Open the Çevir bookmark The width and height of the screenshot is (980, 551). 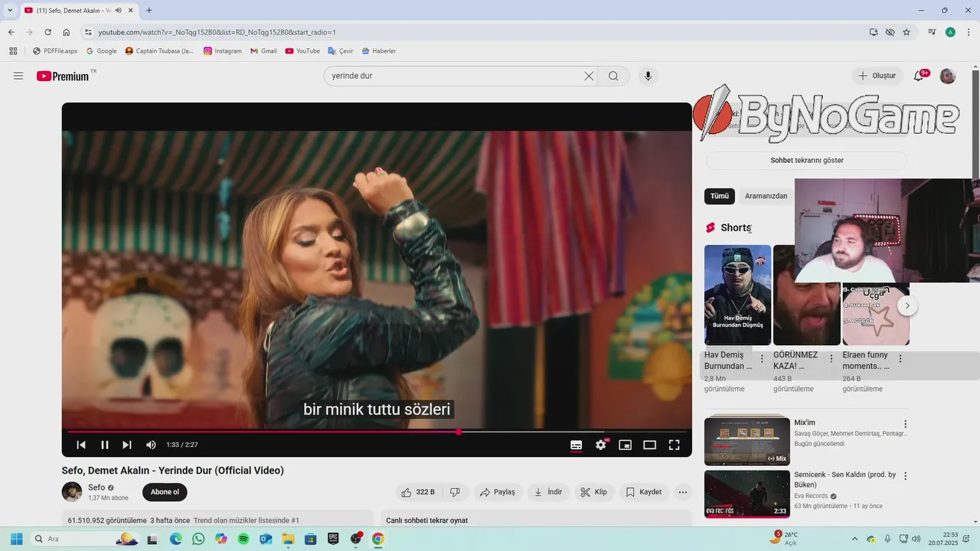[x=341, y=51]
